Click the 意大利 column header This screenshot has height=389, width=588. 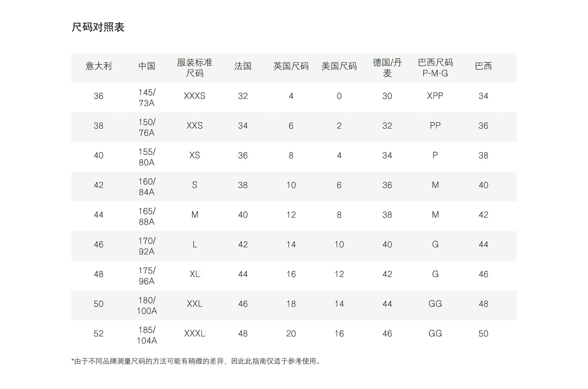[99, 66]
